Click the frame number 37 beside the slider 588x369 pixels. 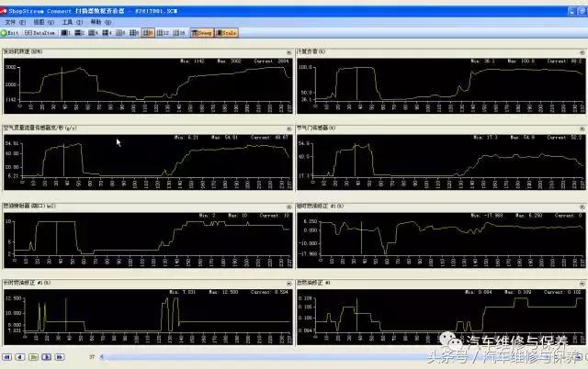click(92, 357)
